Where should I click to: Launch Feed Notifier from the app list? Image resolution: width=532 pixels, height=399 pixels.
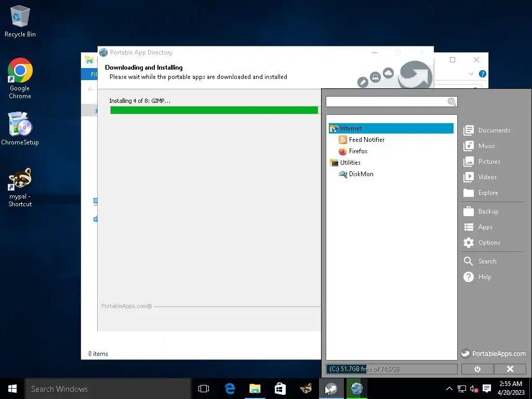point(362,140)
